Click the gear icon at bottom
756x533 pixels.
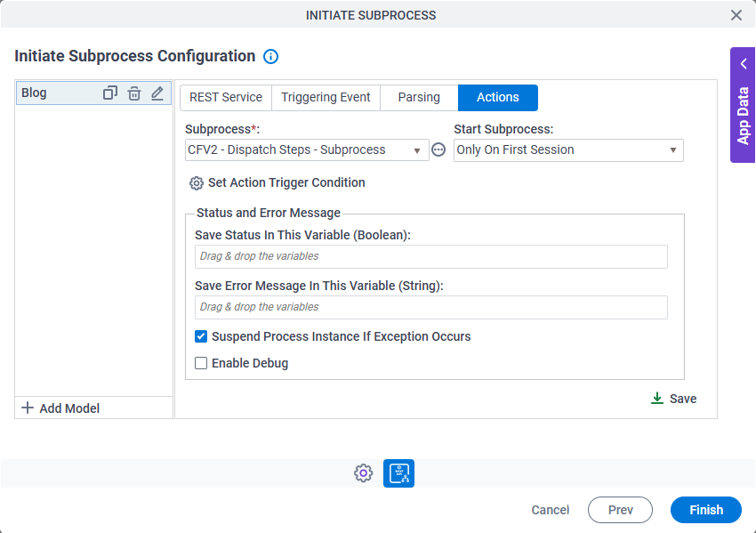pos(363,473)
